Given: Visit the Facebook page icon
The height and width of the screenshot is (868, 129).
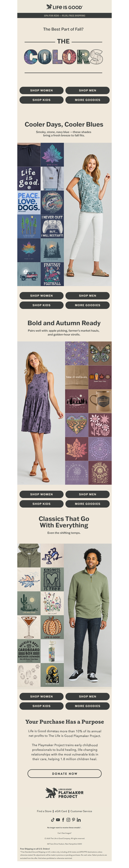Looking at the screenshot, I should pyautogui.click(x=63, y=819).
